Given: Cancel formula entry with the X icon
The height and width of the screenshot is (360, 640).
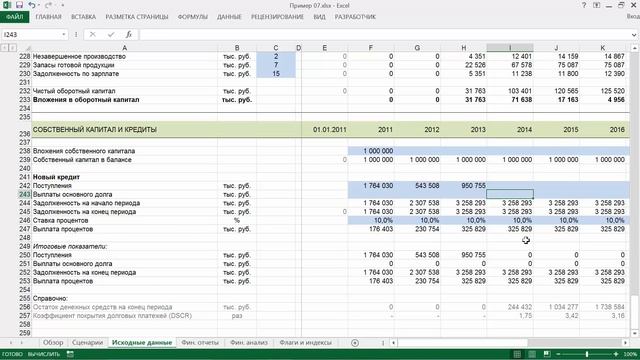Looking at the screenshot, I should (x=93, y=35).
